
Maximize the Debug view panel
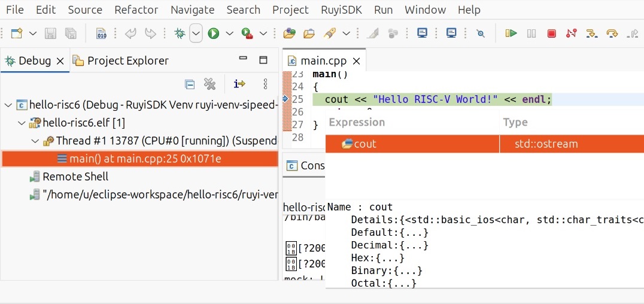[x=263, y=60]
